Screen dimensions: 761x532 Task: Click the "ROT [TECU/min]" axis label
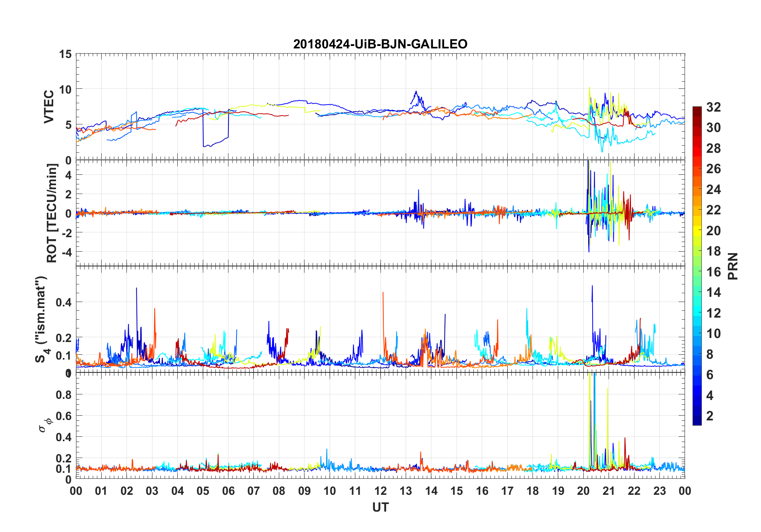52,213
